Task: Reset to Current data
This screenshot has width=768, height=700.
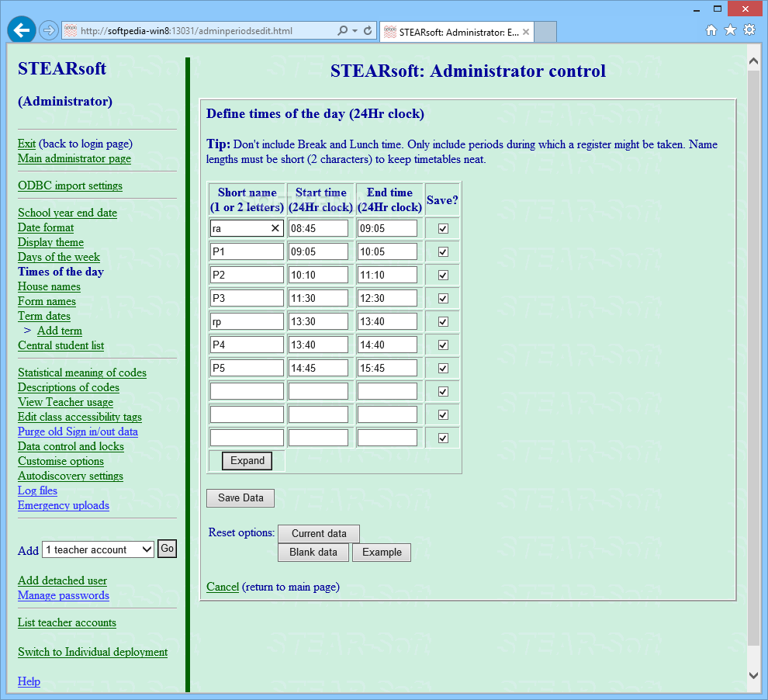Action: click(x=319, y=533)
